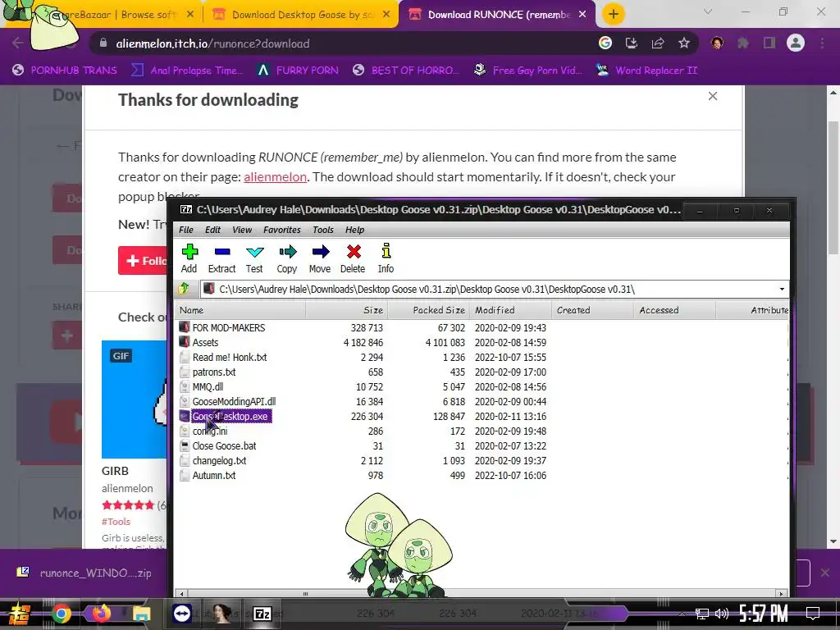The width and height of the screenshot is (840, 630).
Task: Open the Help menu in 7-Zip
Action: click(x=354, y=230)
